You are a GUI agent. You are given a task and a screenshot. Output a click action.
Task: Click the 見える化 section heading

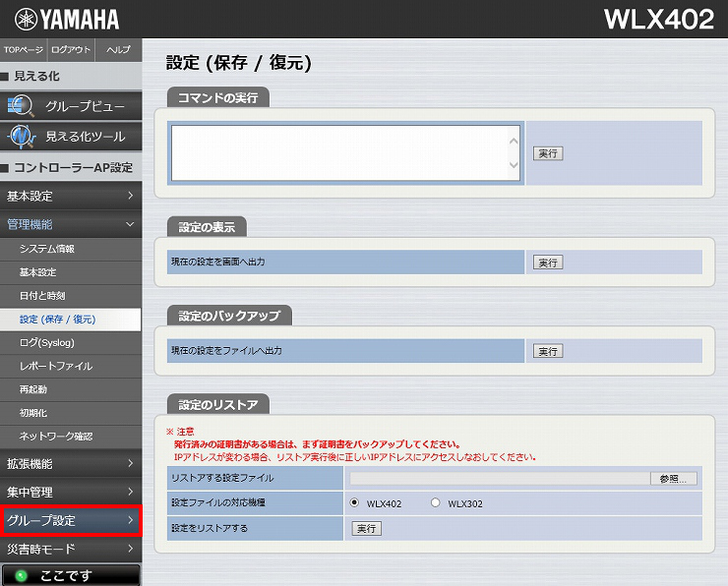(x=36, y=76)
